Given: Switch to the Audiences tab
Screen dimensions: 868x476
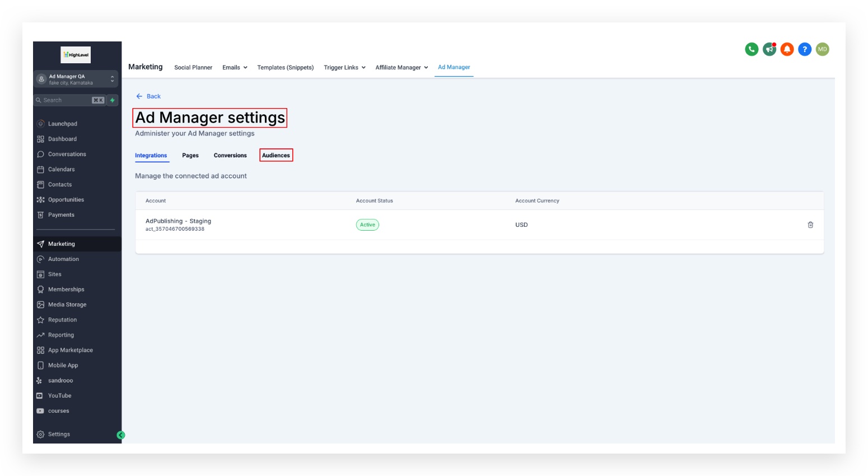Looking at the screenshot, I should point(276,155).
